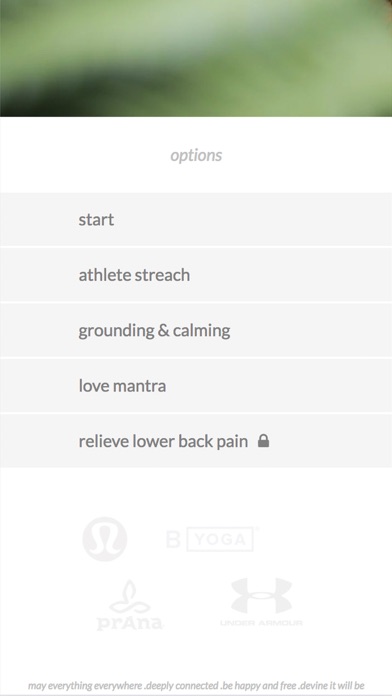
Task: Click the UNDER ARMOUR wordmark text
Action: click(x=261, y=623)
